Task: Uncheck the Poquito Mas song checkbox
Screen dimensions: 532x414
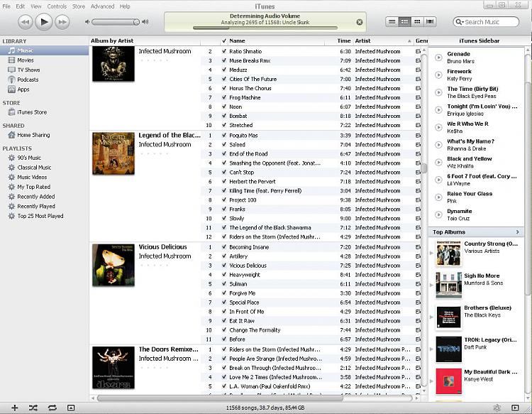Action: [x=224, y=136]
